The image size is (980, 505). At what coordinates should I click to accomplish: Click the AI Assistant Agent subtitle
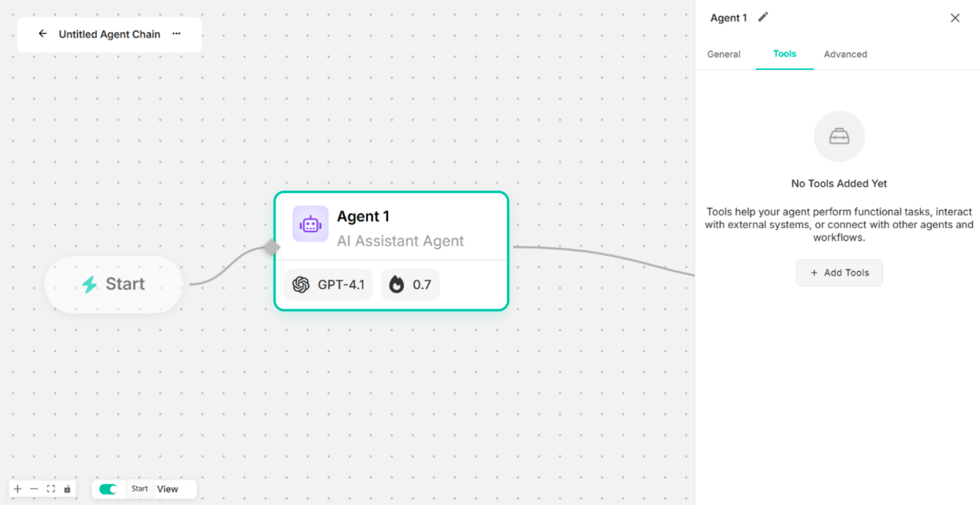400,241
